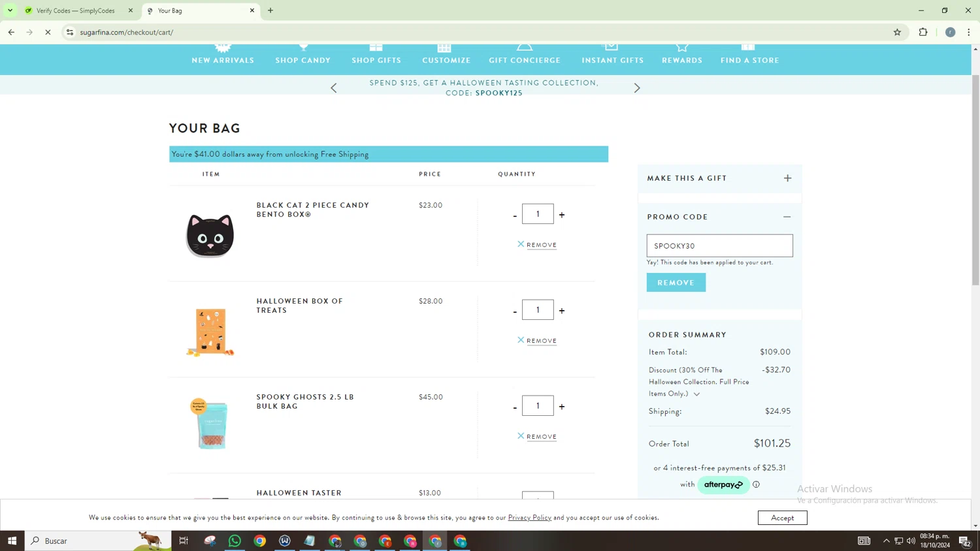Open the network icon in system tray
Viewport: 980px width, 551px height.
[899, 541]
